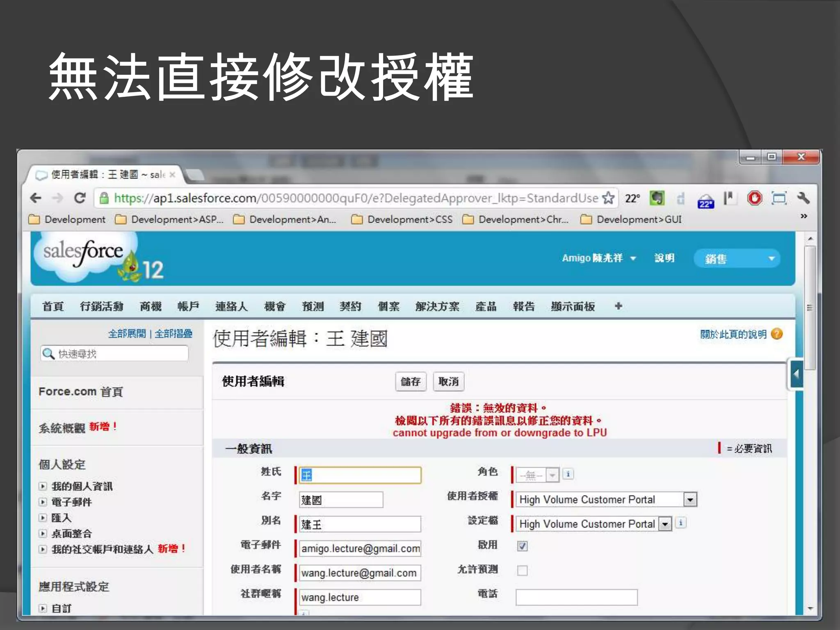Click the weather 22° cloud extension icon
840x630 pixels.
pos(705,201)
